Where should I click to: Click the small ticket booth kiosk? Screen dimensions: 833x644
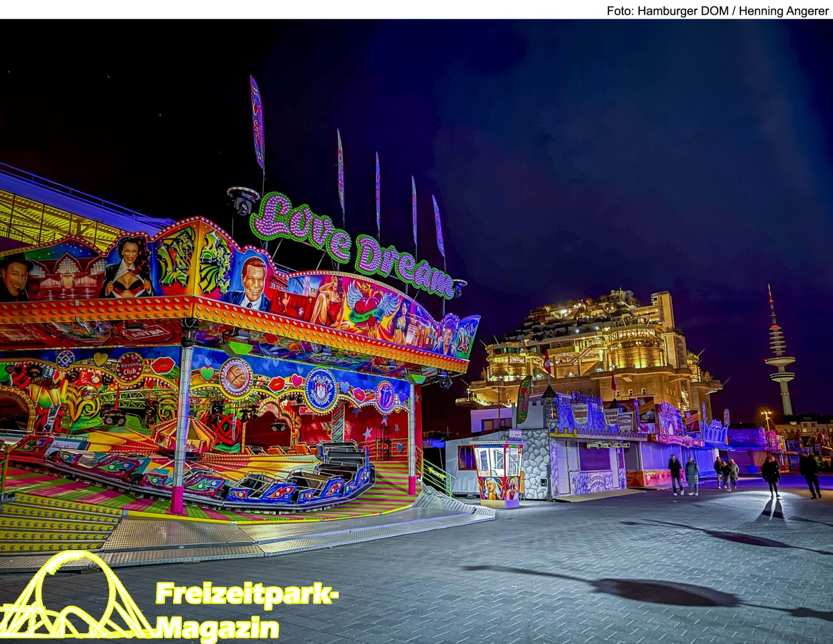(x=497, y=472)
